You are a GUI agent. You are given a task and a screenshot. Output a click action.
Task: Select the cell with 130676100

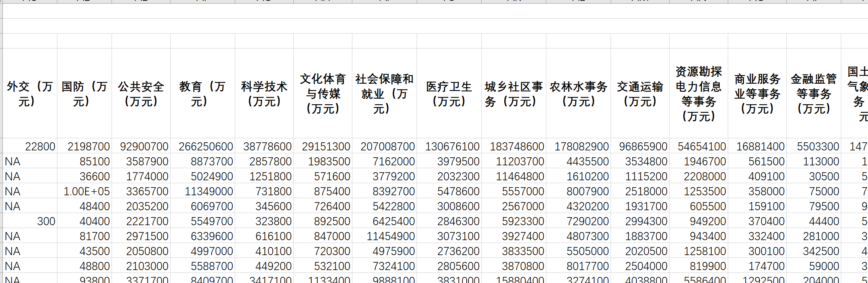(x=449, y=146)
